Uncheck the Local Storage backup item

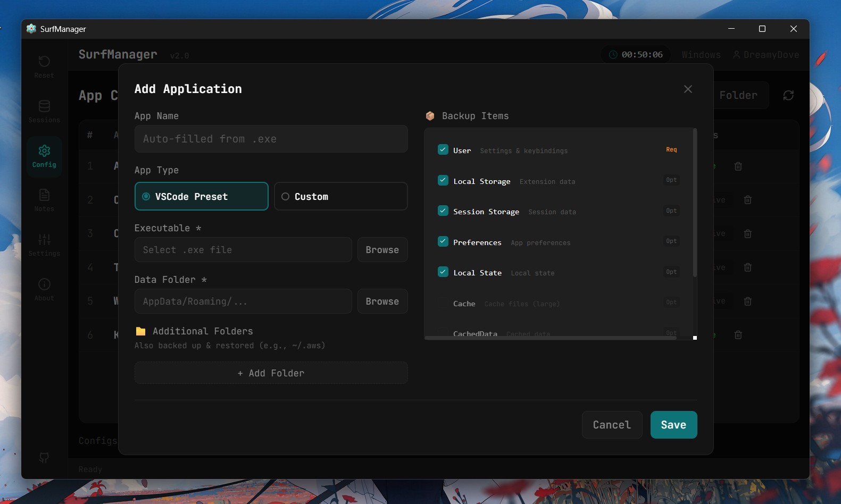443,180
